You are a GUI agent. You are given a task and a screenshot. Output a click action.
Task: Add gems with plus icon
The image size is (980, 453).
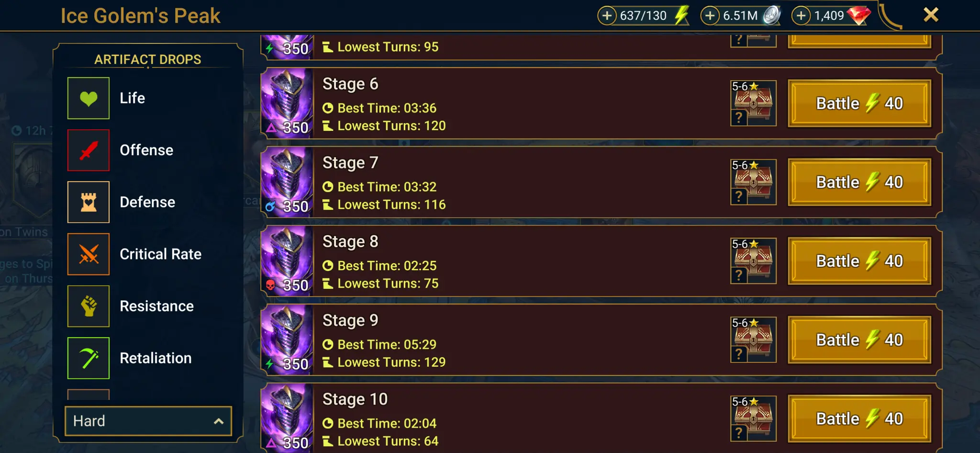pos(801,16)
